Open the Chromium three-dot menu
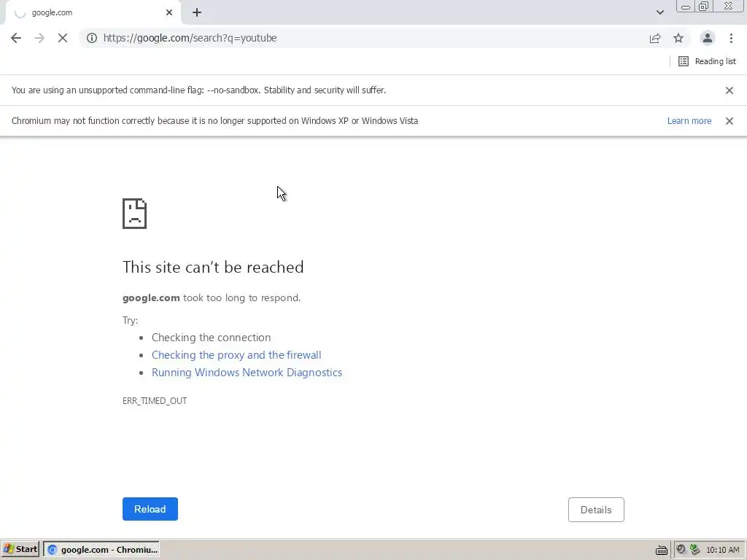Image resolution: width=747 pixels, height=560 pixels. 731,38
